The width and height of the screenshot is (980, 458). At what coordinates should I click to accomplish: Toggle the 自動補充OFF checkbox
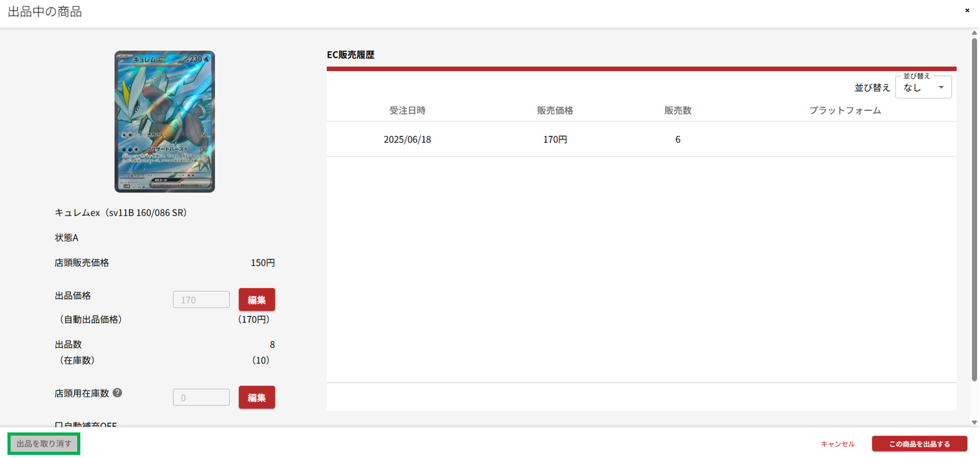[59, 425]
